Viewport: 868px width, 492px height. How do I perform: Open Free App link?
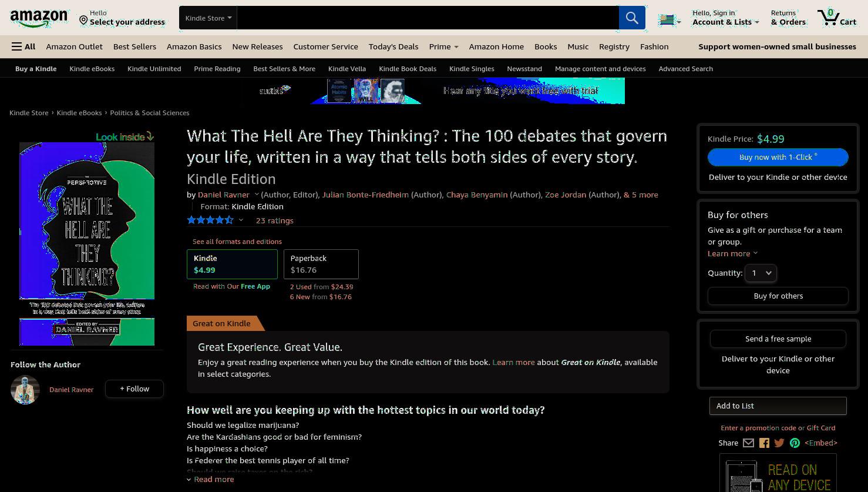[255, 286]
